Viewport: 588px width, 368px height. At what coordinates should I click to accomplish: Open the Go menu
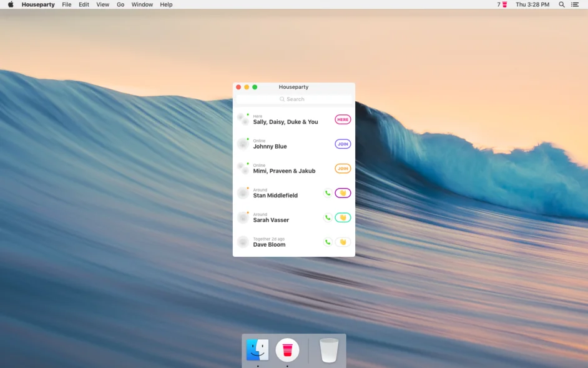120,4
